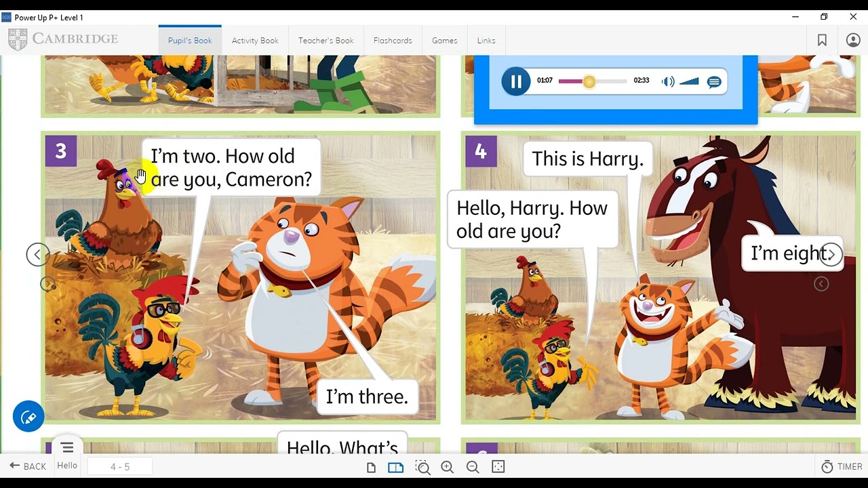Click the "Hello, Harry. How old are you?" bubble
Viewport: 868px width, 488px height.
coord(532,219)
